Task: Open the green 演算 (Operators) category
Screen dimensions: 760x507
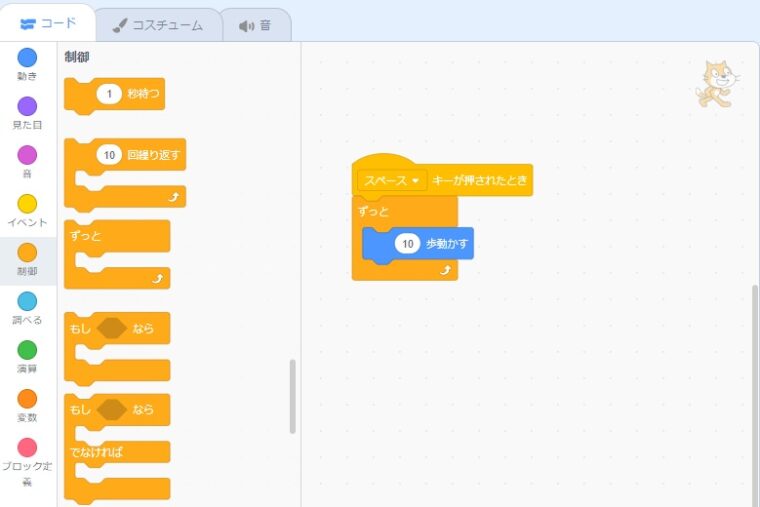Action: coord(28,350)
